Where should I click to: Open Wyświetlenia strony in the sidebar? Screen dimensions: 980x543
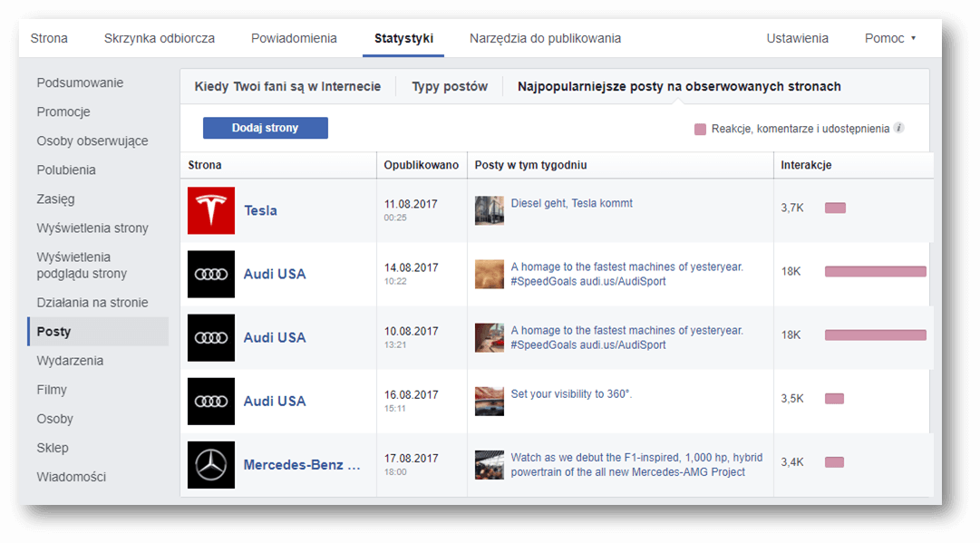point(92,228)
